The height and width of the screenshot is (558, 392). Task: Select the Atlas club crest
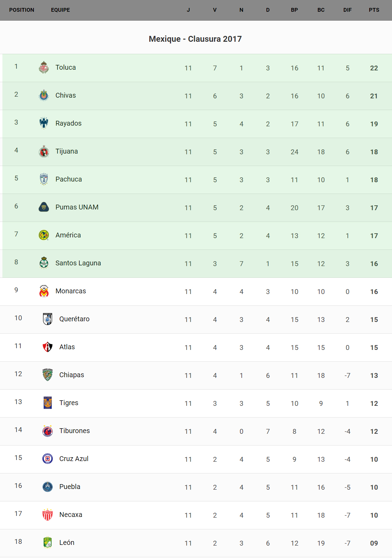pos(48,347)
